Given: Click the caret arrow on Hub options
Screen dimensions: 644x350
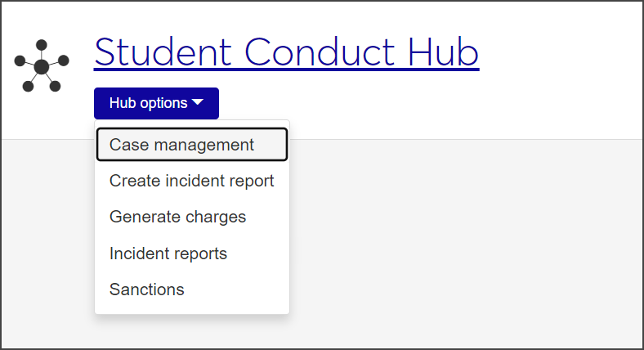Looking at the screenshot, I should click(199, 103).
